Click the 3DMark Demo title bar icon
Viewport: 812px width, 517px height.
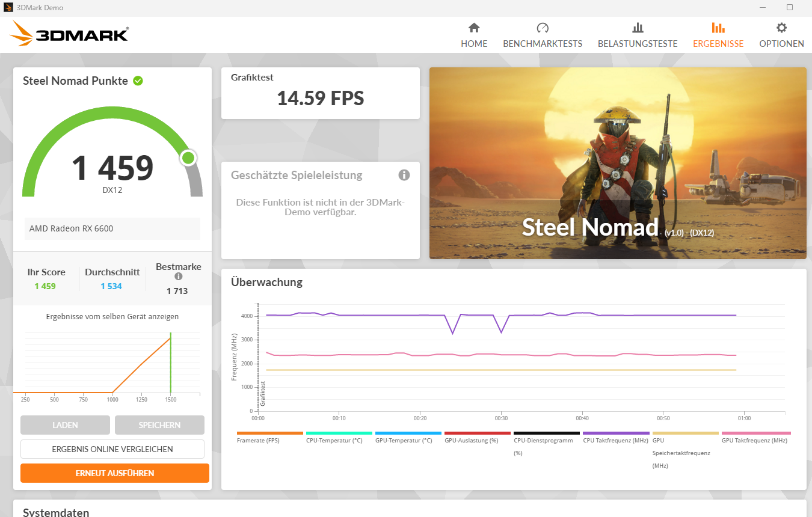coord(8,8)
